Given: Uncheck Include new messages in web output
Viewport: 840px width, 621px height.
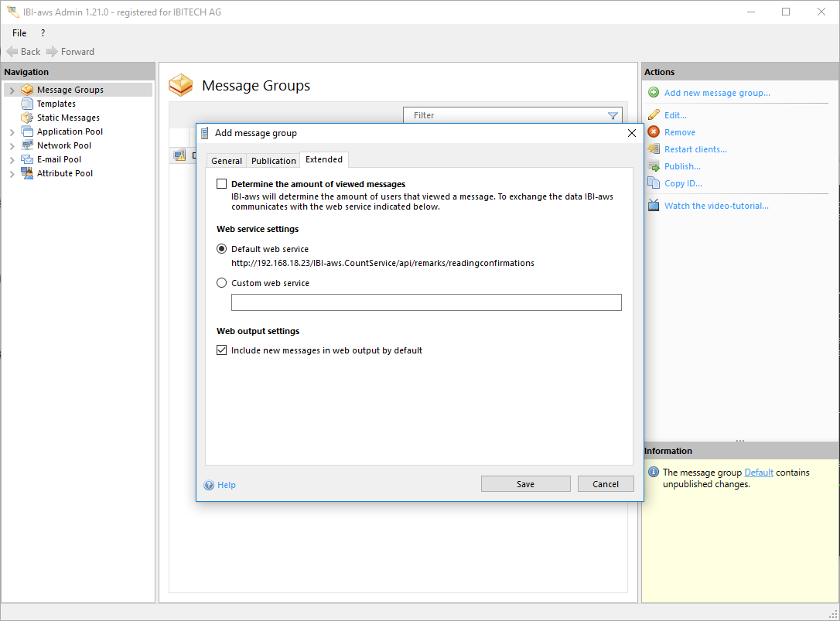Looking at the screenshot, I should tap(222, 350).
